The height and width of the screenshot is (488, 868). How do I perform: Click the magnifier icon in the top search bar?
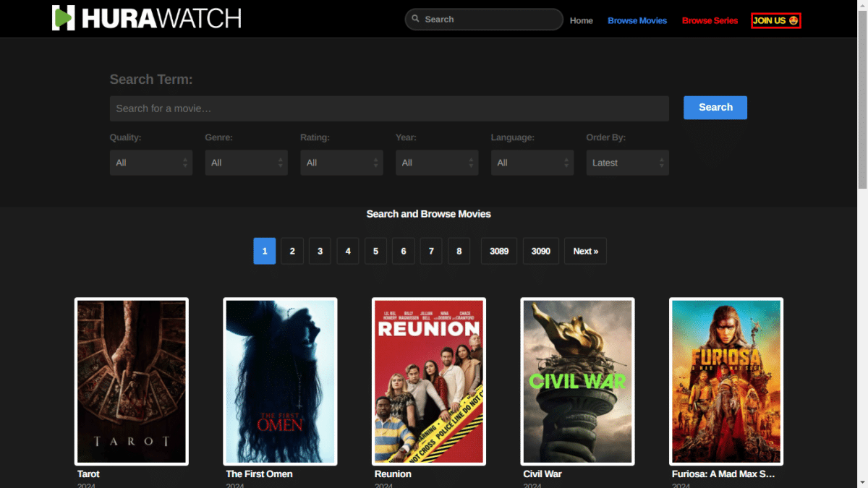(x=415, y=19)
